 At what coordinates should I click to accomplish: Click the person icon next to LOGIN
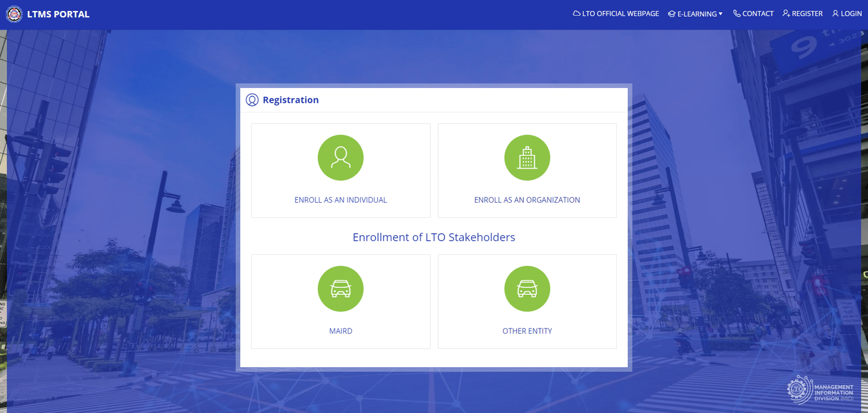834,13
